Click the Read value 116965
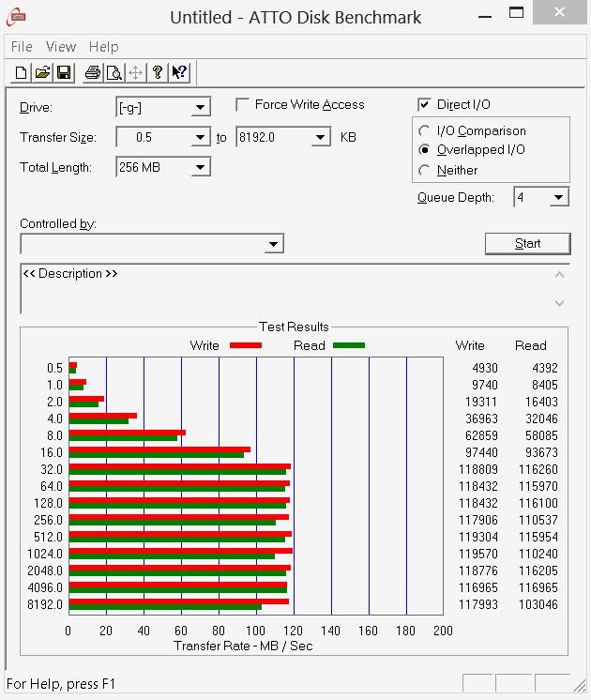 [538, 587]
